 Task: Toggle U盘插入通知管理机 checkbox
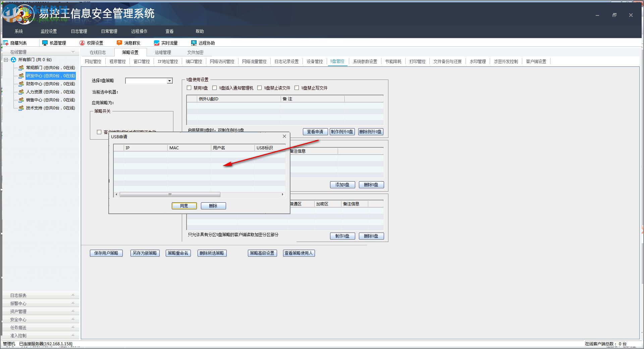point(215,88)
